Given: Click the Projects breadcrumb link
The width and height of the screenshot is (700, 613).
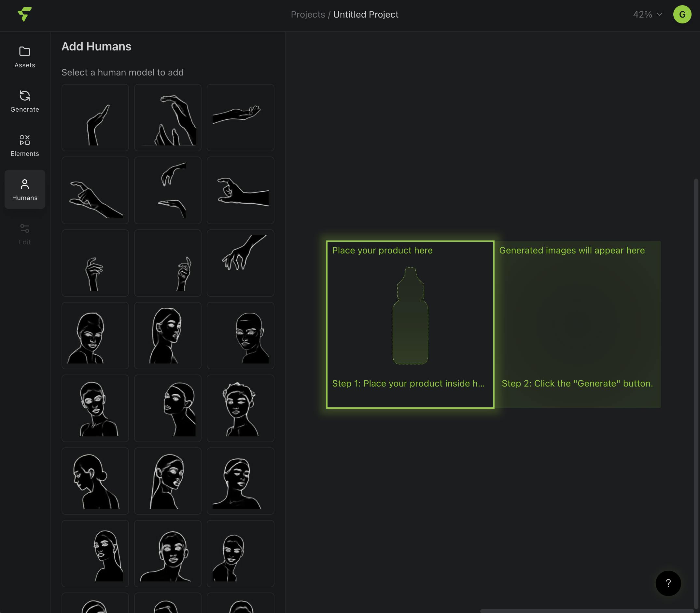Looking at the screenshot, I should (307, 14).
